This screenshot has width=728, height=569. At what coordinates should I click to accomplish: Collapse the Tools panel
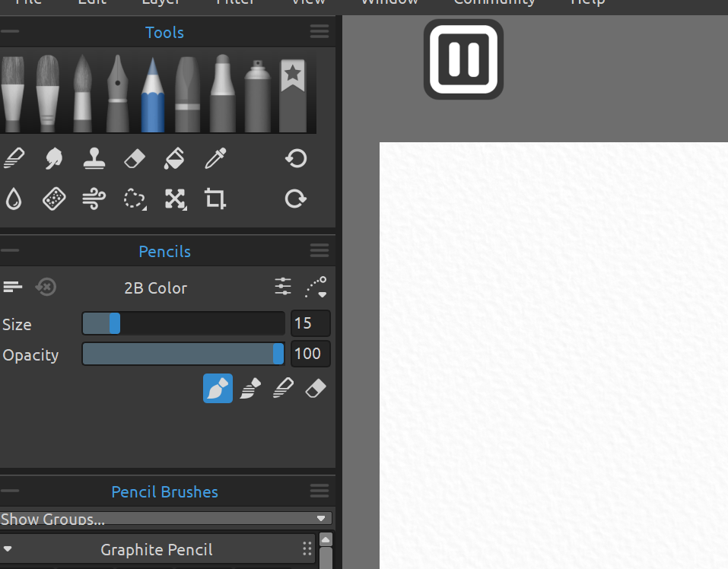click(10, 31)
